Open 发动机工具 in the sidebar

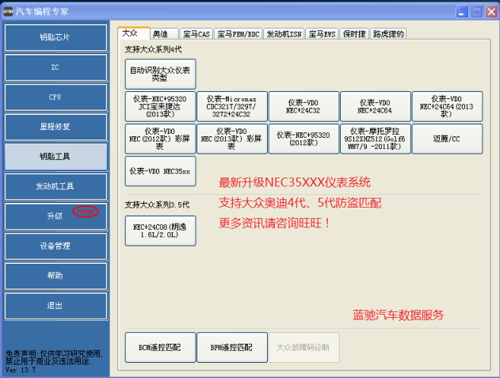(56, 186)
